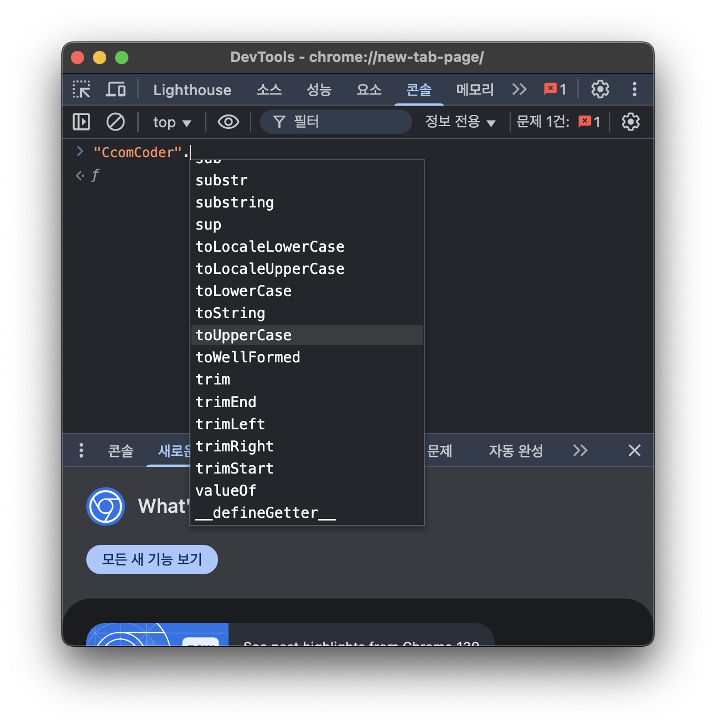Click the 문제 1건 issues indicator
This screenshot has height=728, width=716.
[x=558, y=122]
